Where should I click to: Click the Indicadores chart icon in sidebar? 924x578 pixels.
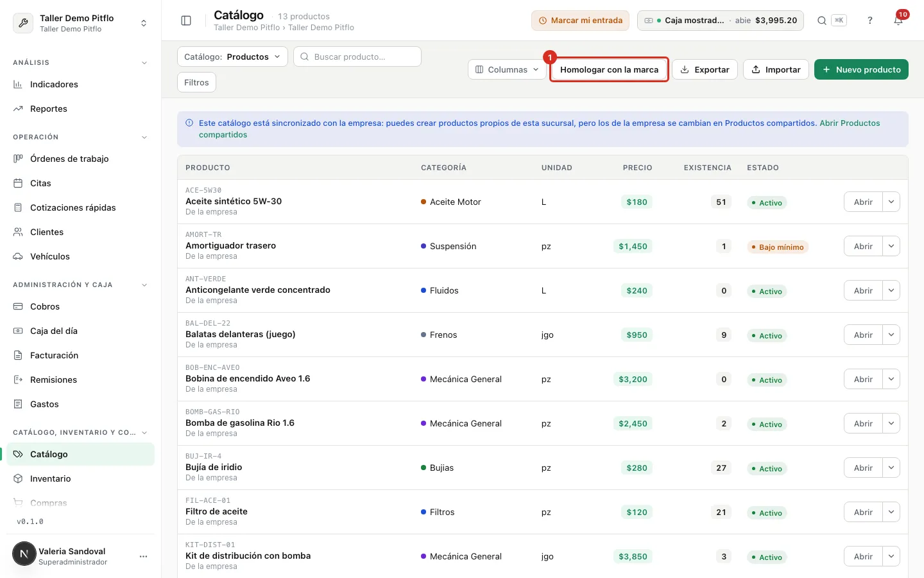point(18,84)
